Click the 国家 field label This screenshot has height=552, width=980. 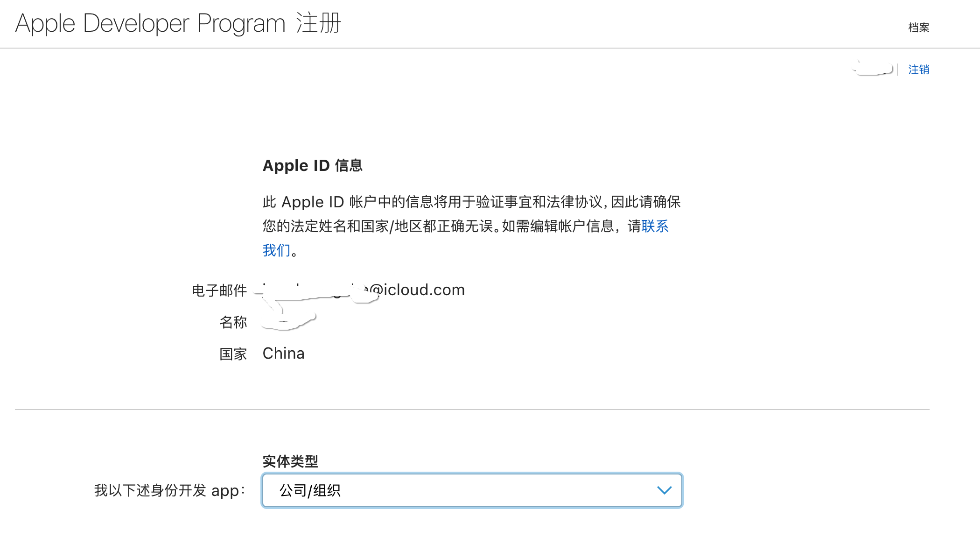[x=233, y=354]
